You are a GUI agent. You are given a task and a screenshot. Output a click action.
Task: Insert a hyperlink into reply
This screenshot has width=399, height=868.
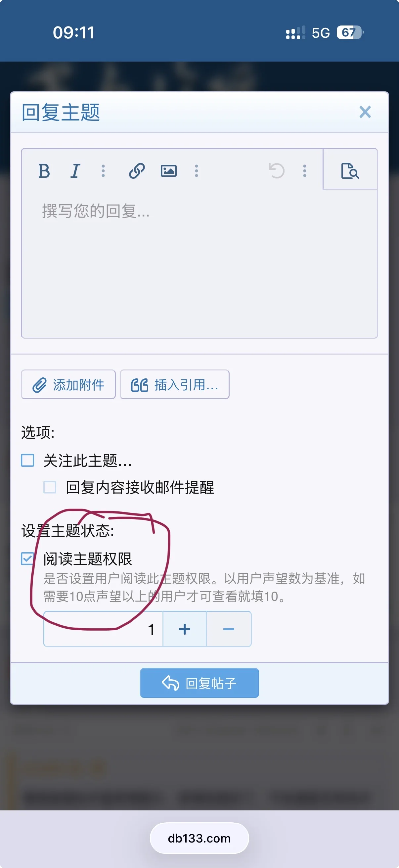click(x=137, y=171)
